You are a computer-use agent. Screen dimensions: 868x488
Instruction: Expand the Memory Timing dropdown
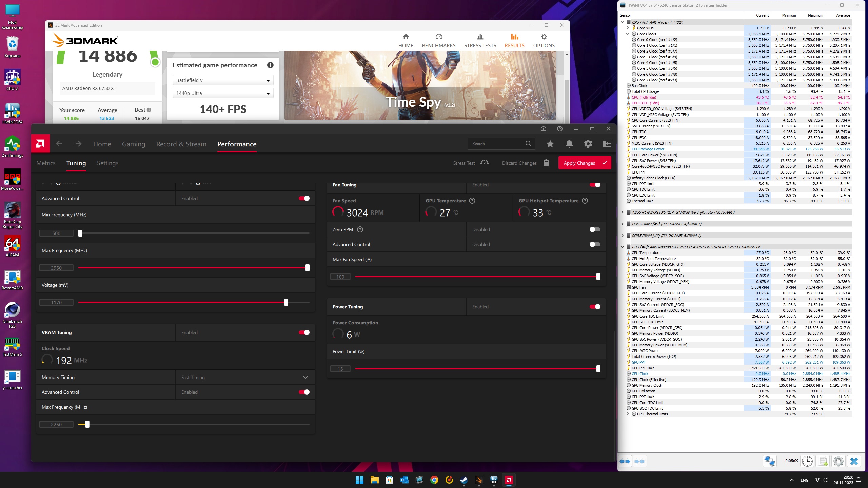point(305,377)
